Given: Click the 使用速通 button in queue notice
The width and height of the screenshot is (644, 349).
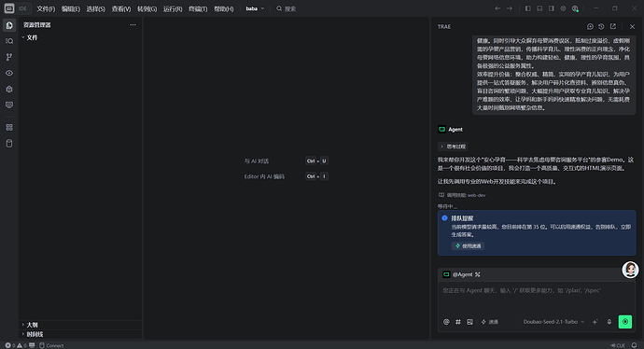Looking at the screenshot, I should (468, 246).
